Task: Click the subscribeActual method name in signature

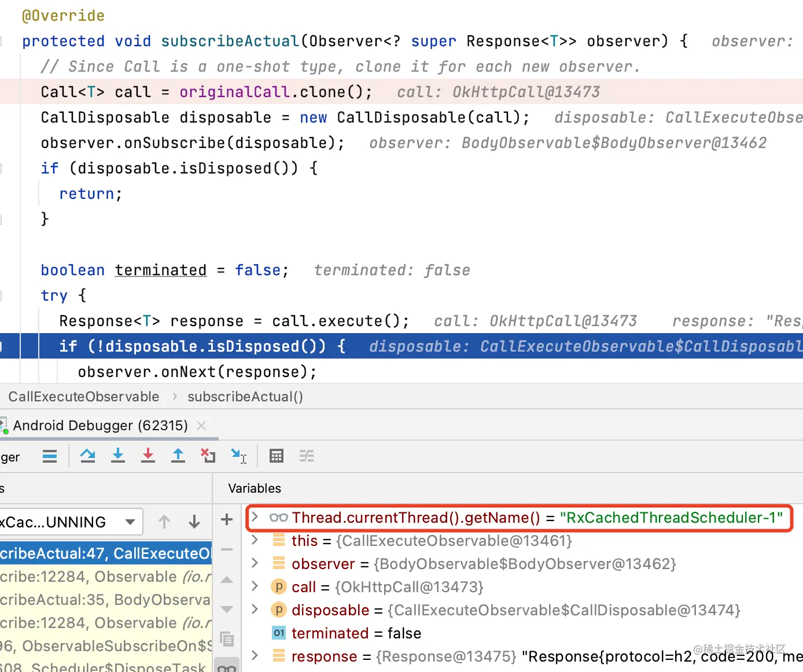Action: 230,41
